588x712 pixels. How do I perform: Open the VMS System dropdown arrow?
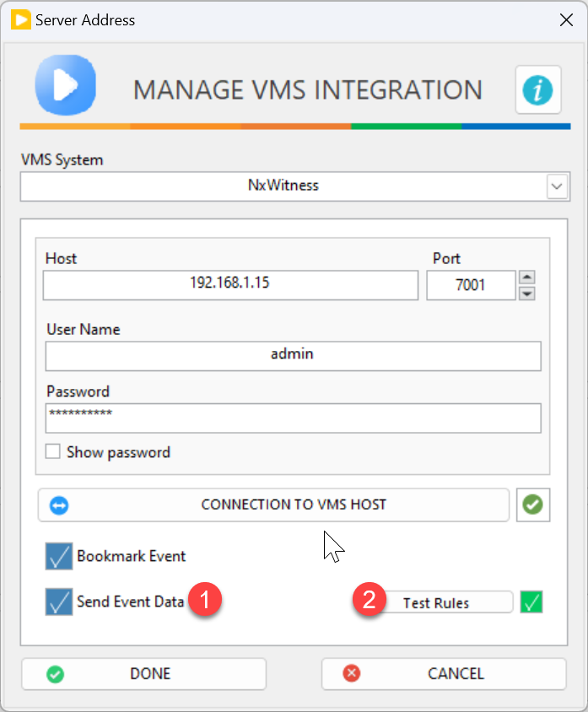(557, 186)
